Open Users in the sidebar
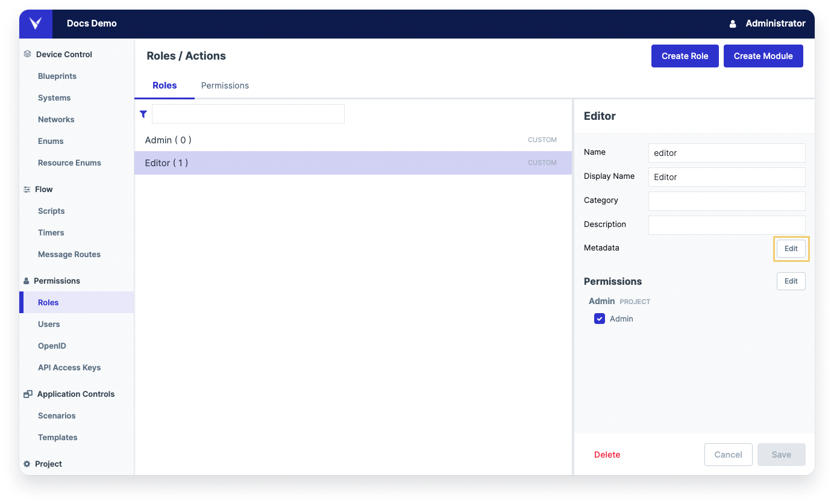834x504 pixels. (x=49, y=324)
